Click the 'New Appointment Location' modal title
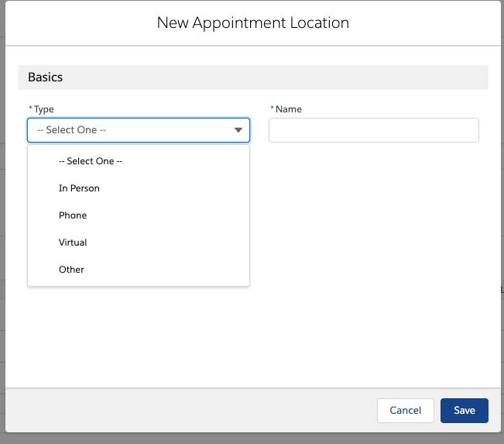504x444 pixels. (252, 22)
